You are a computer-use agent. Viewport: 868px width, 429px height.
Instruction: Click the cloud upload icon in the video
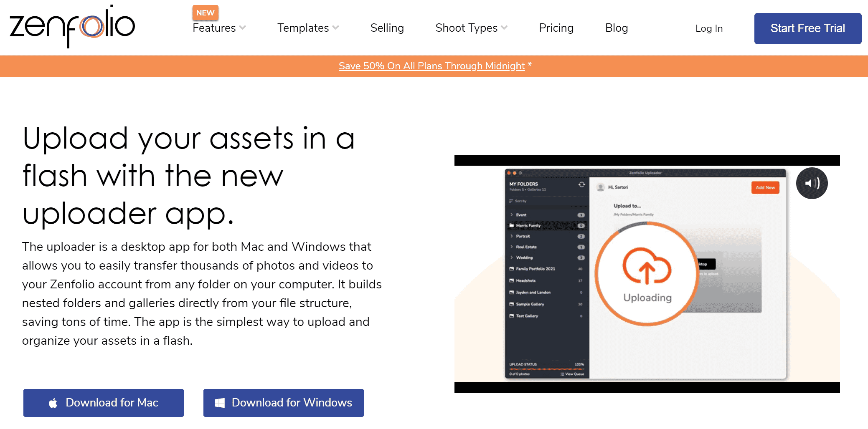point(647,266)
